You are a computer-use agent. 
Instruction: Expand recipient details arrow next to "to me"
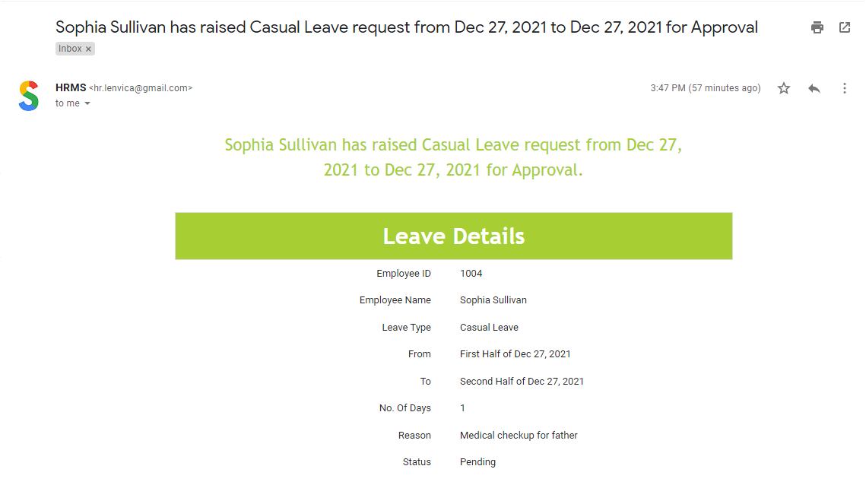[x=87, y=104]
